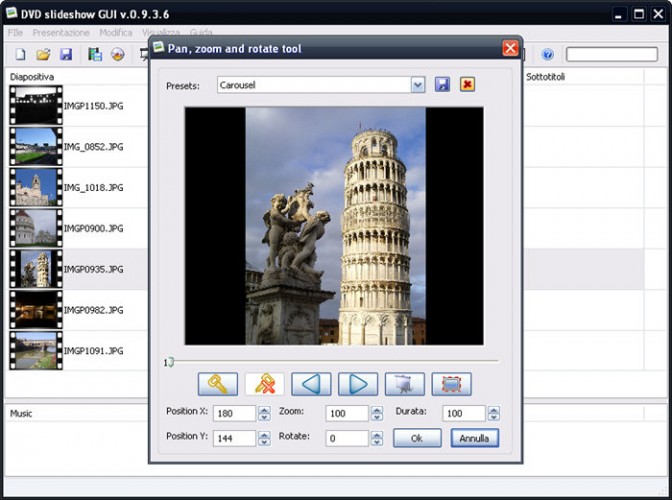
Task: Click in the Position Y field
Action: [x=235, y=438]
